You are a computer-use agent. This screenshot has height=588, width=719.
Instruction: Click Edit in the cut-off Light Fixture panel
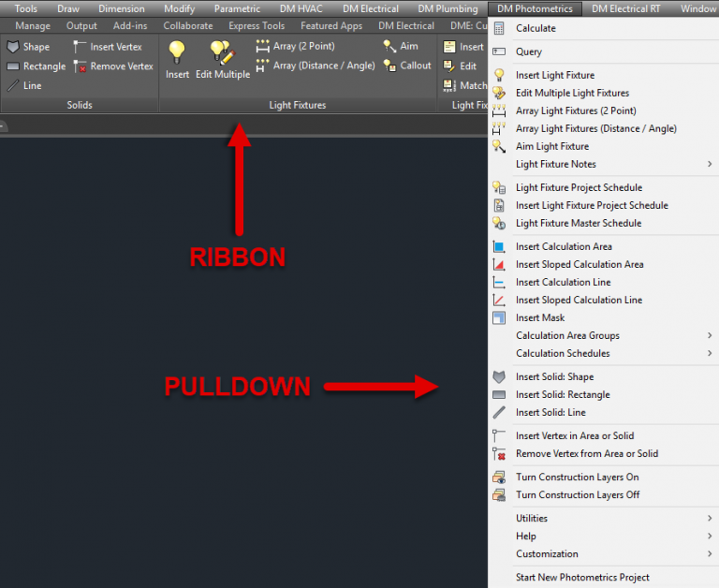(460, 66)
